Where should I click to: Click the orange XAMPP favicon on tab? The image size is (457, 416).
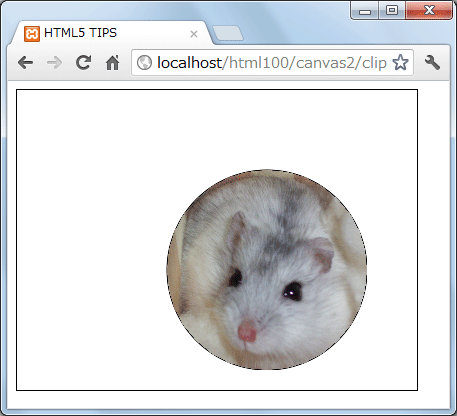32,34
